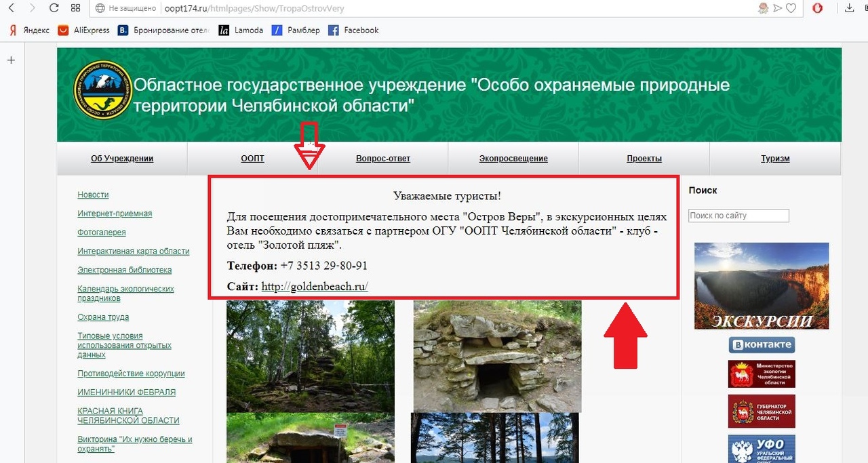Select the Вопрос-ответ menu tab
The width and height of the screenshot is (868, 463).
pyautogui.click(x=383, y=159)
